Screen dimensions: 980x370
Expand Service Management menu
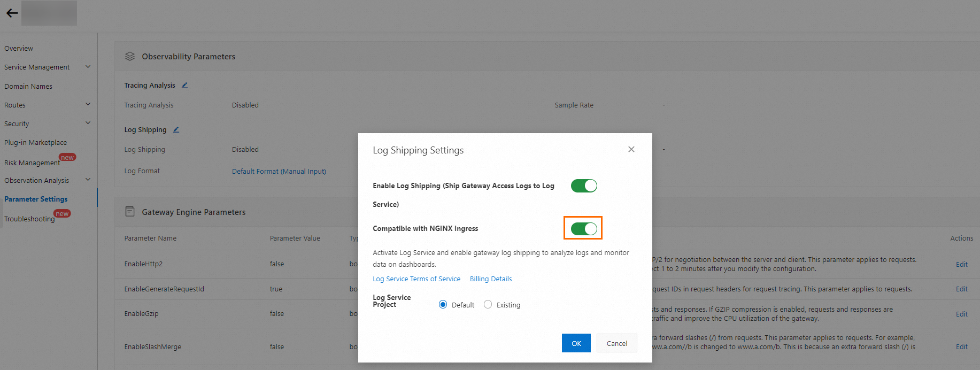[88, 67]
